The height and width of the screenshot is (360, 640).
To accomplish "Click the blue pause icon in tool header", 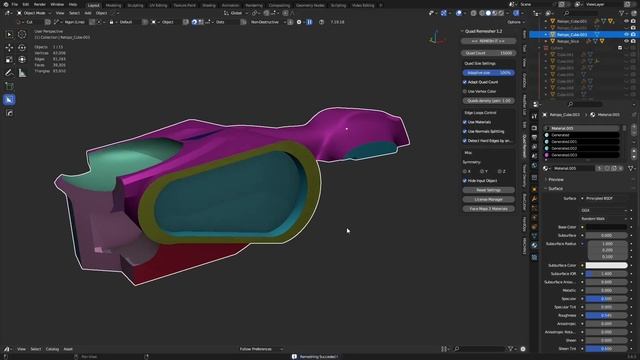I will [309, 22].
